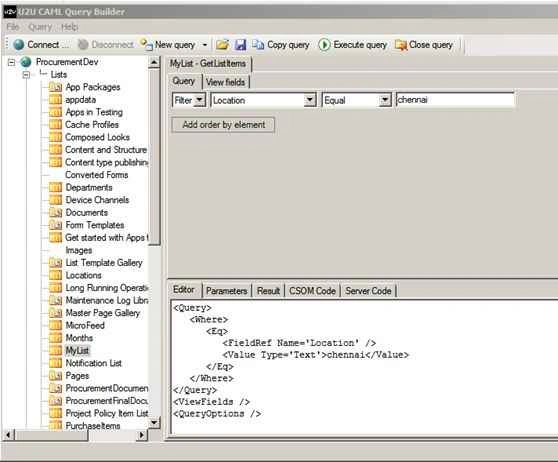The image size is (558, 462).
Task: Collapse the ProcurementDev tree node
Action: click(11, 63)
